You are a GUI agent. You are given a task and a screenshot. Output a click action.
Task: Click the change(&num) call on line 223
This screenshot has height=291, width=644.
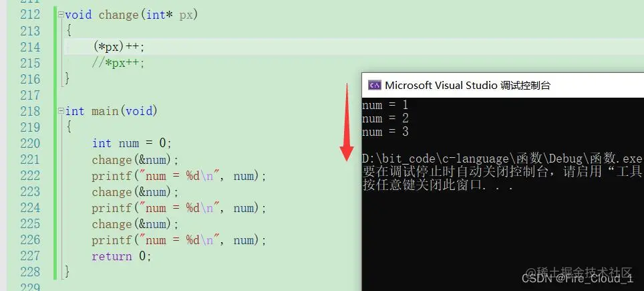point(136,192)
